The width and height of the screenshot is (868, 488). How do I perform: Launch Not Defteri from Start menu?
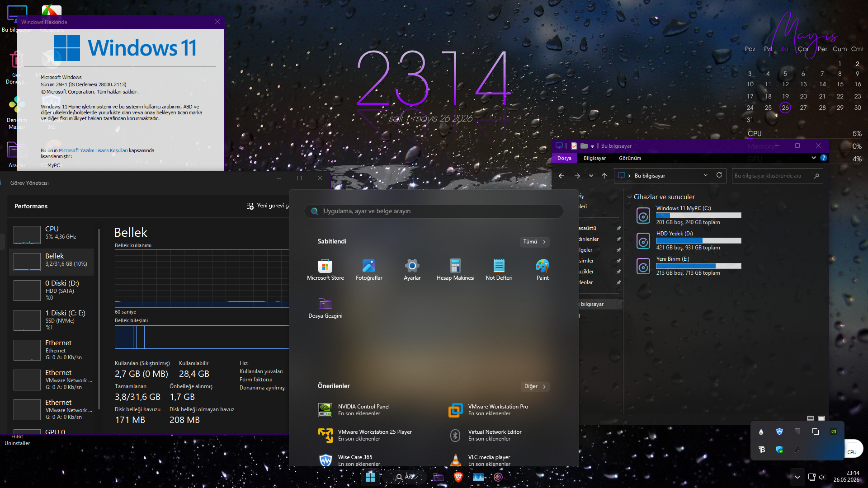click(499, 270)
